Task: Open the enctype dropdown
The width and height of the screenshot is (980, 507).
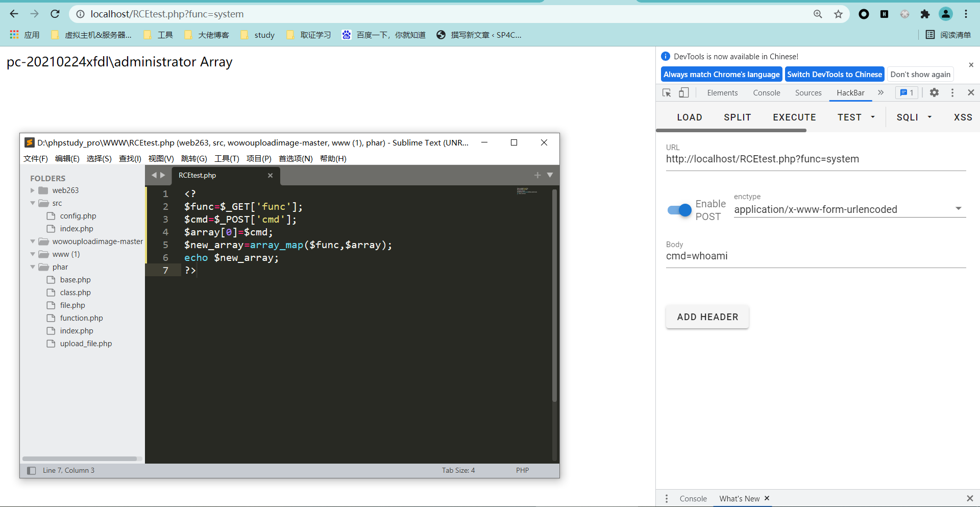Action: click(850, 209)
